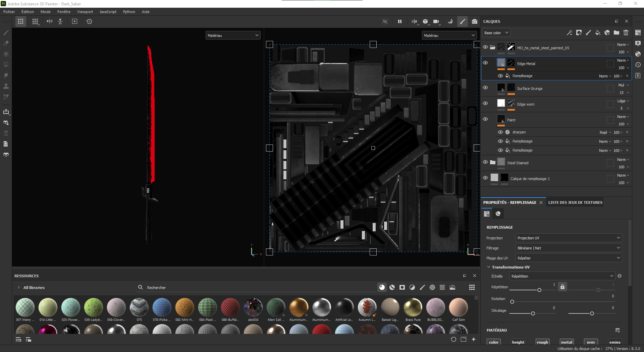Open the Édition menu

pyautogui.click(x=28, y=12)
